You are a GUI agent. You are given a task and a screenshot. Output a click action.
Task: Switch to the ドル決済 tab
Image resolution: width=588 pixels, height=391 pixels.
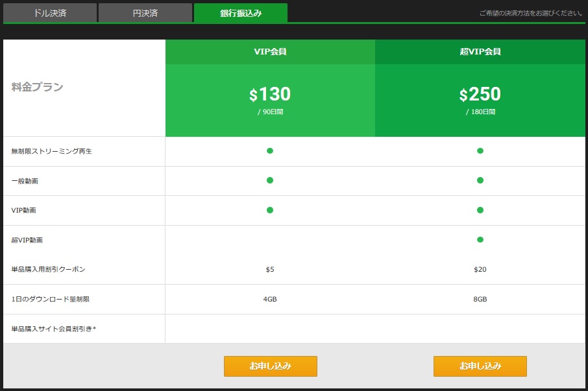tap(49, 13)
